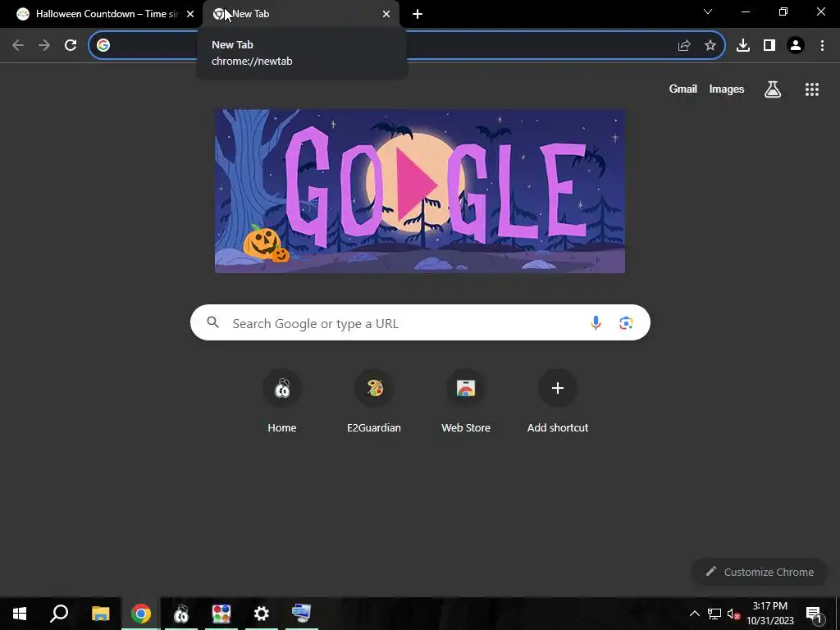840x630 pixels.
Task: Open Search Labs flask icon
Action: tap(773, 89)
